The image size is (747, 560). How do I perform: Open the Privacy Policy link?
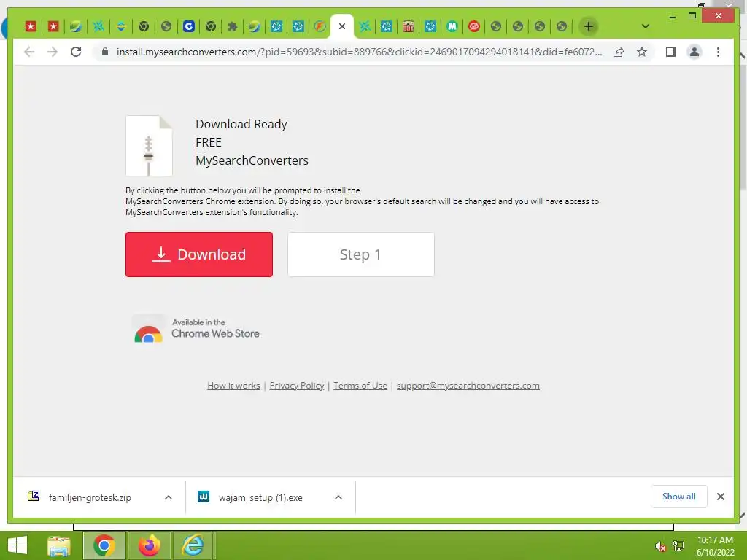[297, 386]
